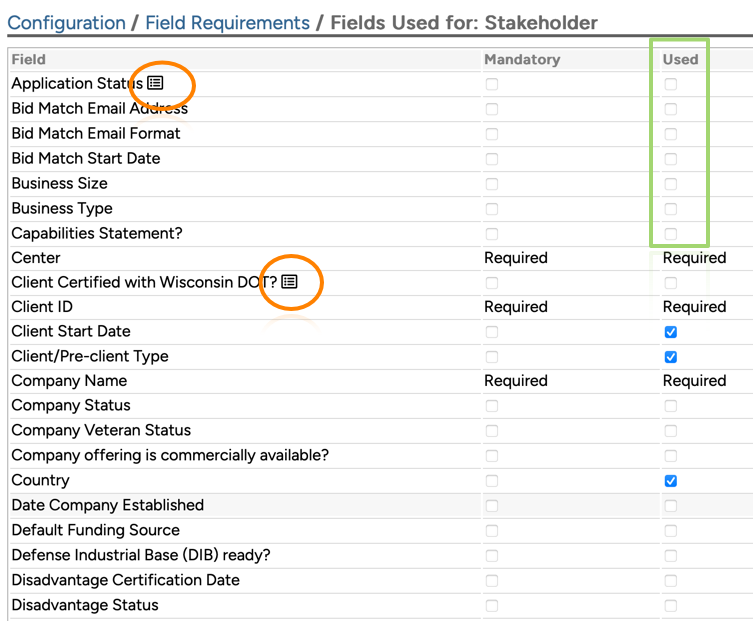
Task: Enable Used checkbox for Business Type
Action: point(671,209)
